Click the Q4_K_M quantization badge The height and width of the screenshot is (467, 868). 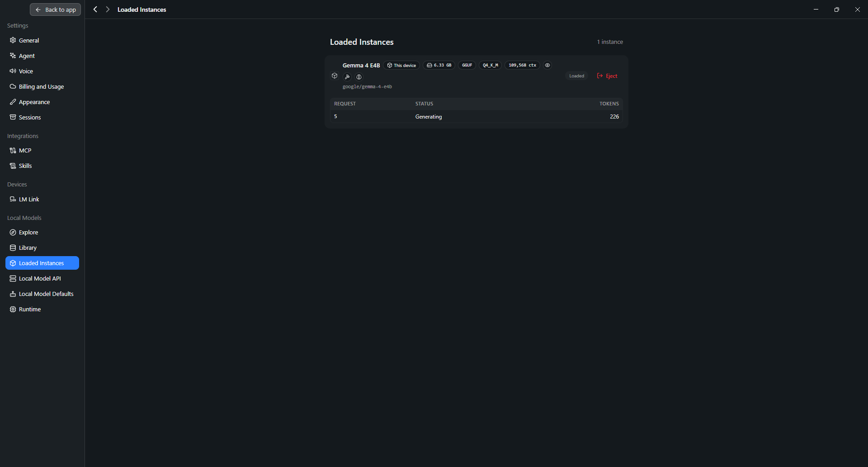tap(491, 65)
